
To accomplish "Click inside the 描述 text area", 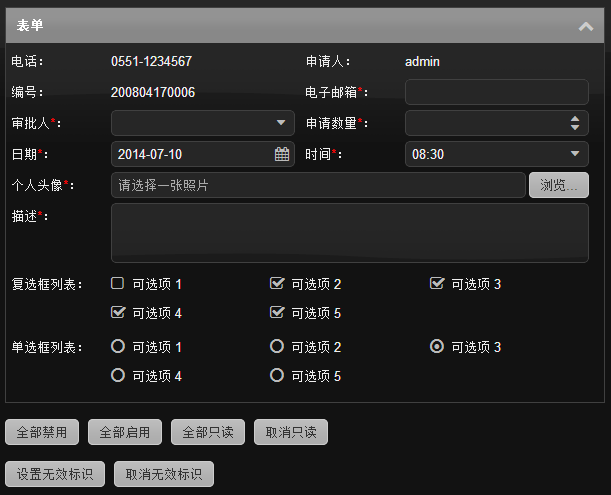I will (x=350, y=233).
